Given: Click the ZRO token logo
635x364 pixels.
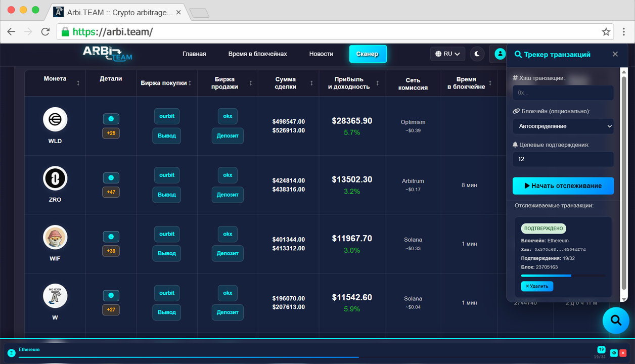Looking at the screenshot, I should tap(55, 178).
